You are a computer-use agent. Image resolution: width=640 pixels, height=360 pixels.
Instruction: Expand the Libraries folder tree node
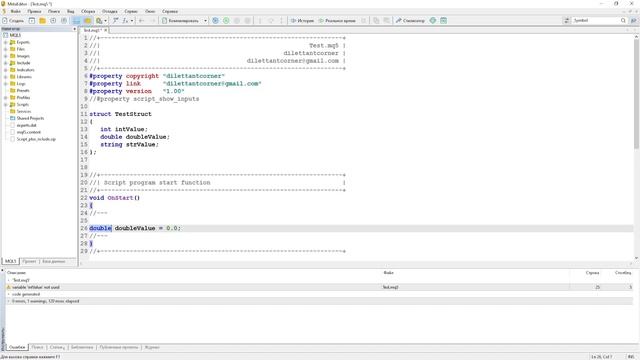(x=6, y=77)
